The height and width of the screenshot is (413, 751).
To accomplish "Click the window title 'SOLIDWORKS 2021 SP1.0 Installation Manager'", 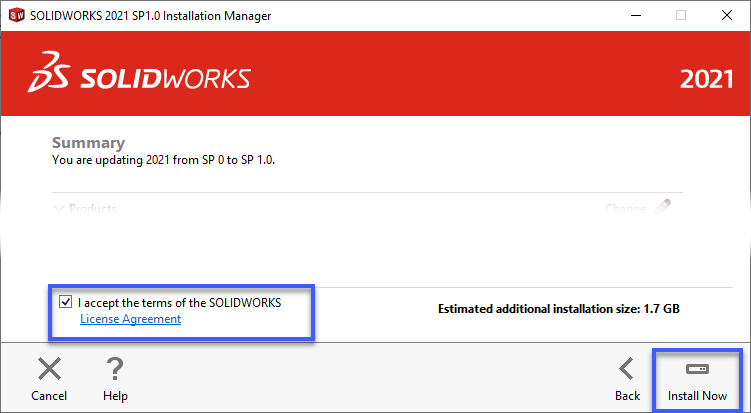I will tap(150, 16).
